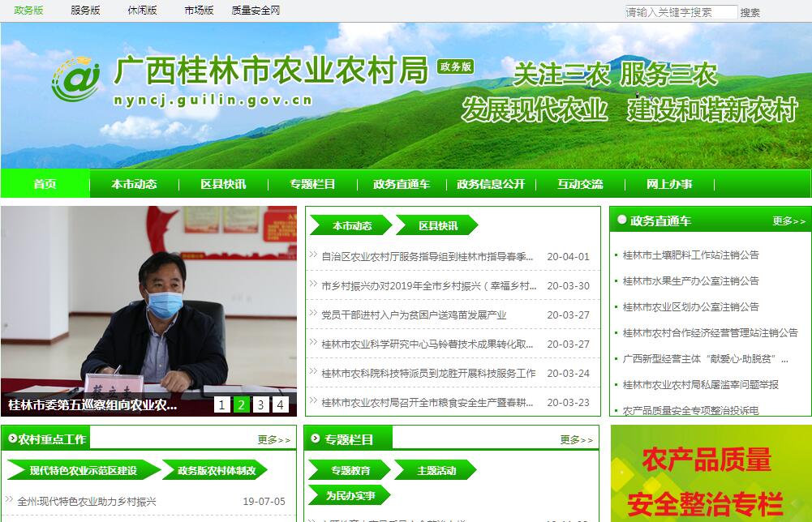Open notice 桂林市水果生产办公室注销公告
The image size is (812, 522).
(691, 281)
